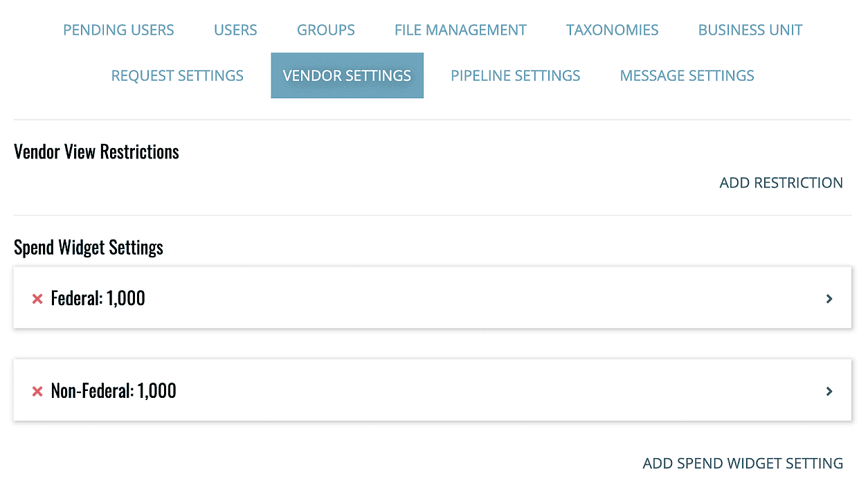Click the Non-Federal: 1,000 label
The width and height of the screenshot is (868, 483).
(x=114, y=391)
